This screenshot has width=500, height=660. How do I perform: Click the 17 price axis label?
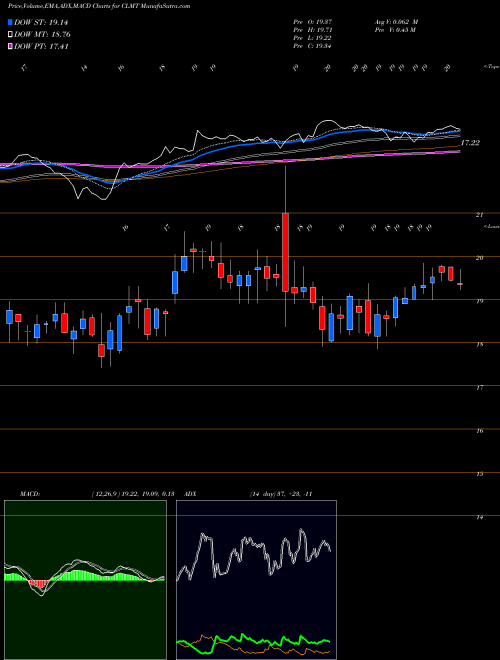[479, 388]
